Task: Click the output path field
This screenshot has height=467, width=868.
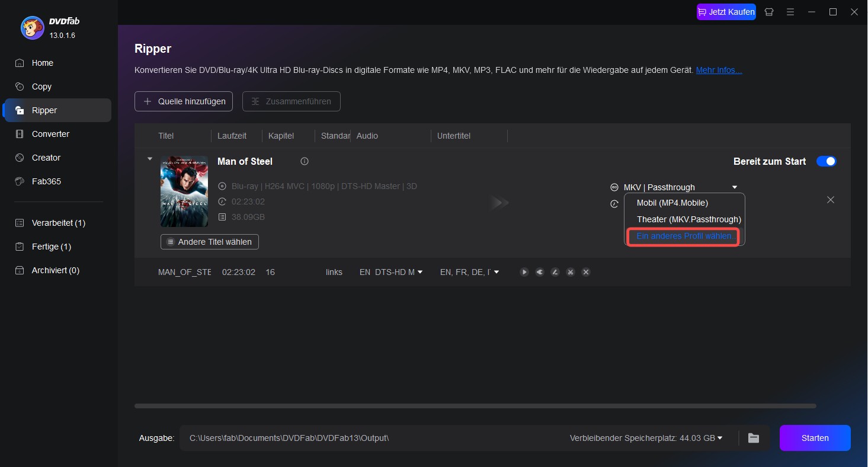Action: 373,438
